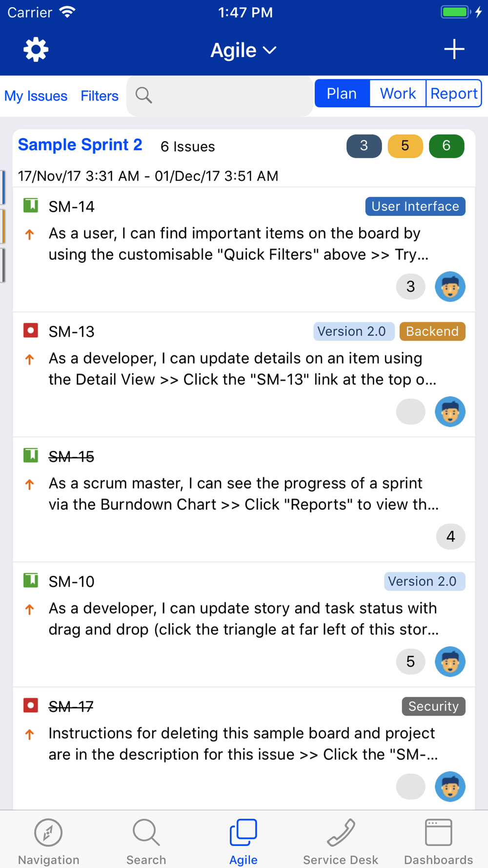The width and height of the screenshot is (488, 868).
Task: Open settings with the gear icon
Action: tap(36, 50)
